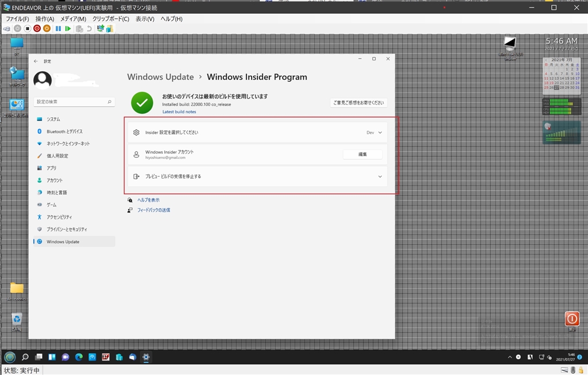Click the Settings gear on the taskbar

click(146, 357)
